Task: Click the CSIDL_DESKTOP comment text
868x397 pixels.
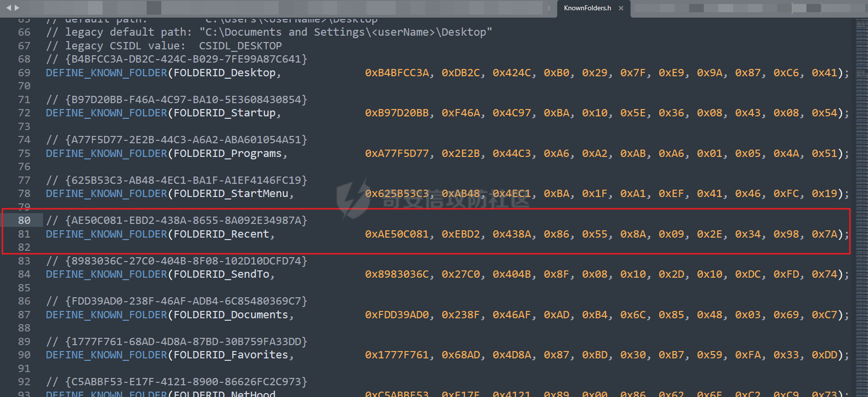Action: [240, 46]
